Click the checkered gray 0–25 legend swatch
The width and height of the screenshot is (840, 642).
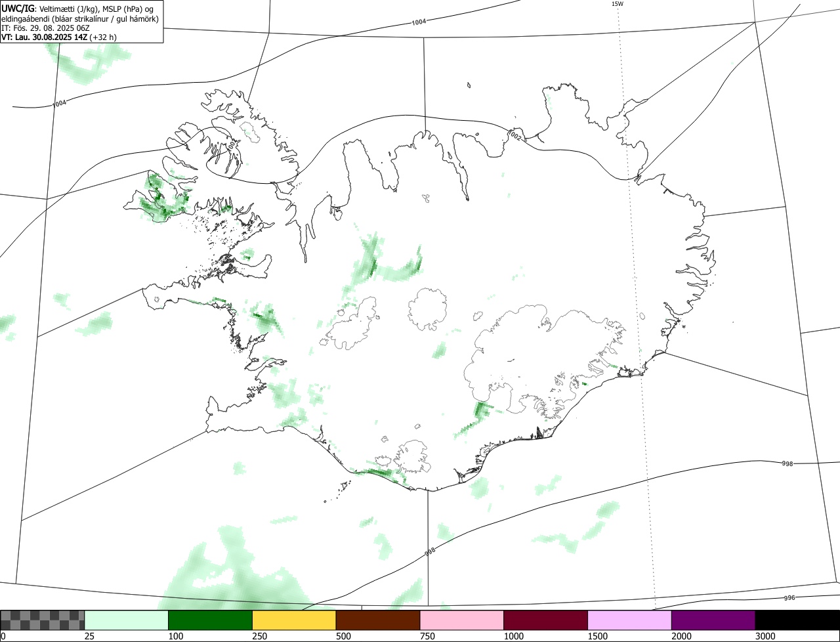(43, 620)
